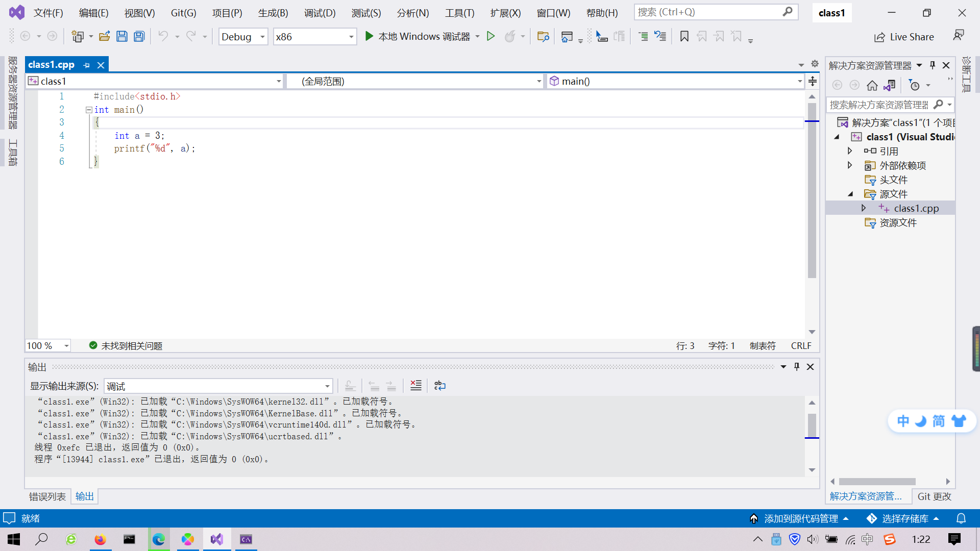Click the Clear All output icon
Viewport: 980px width, 551px height.
(x=416, y=386)
